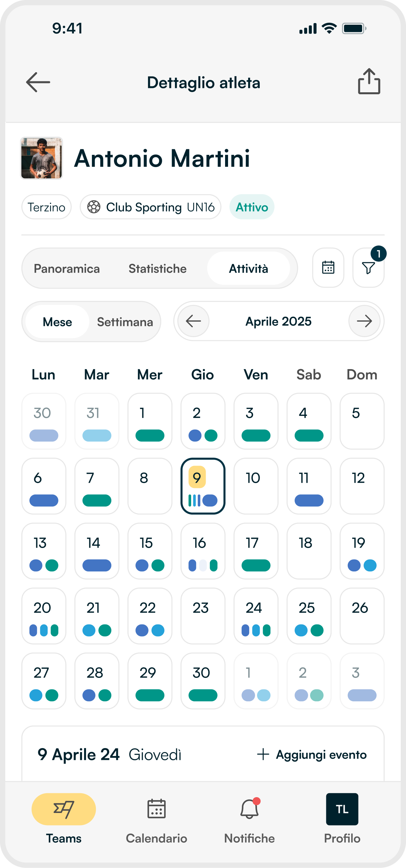This screenshot has width=406, height=868.
Task: Open the Calendario navigation icon
Action: click(156, 809)
